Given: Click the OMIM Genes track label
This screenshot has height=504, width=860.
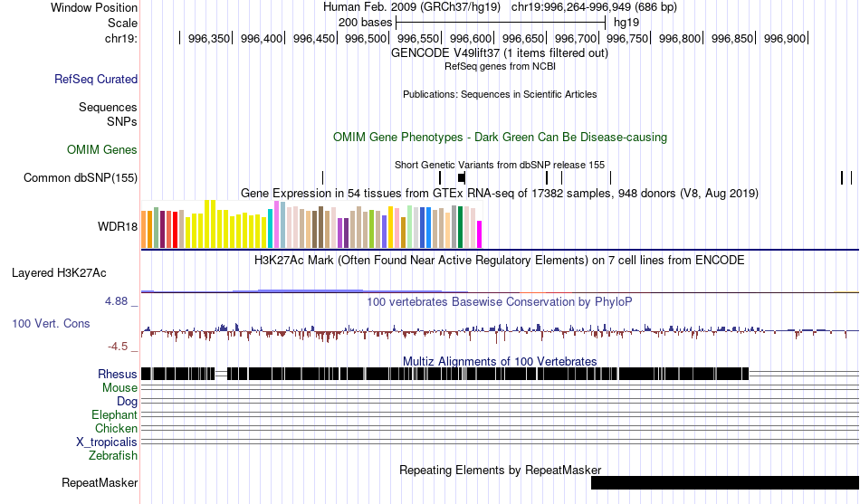Looking at the screenshot, I should click(x=102, y=149).
